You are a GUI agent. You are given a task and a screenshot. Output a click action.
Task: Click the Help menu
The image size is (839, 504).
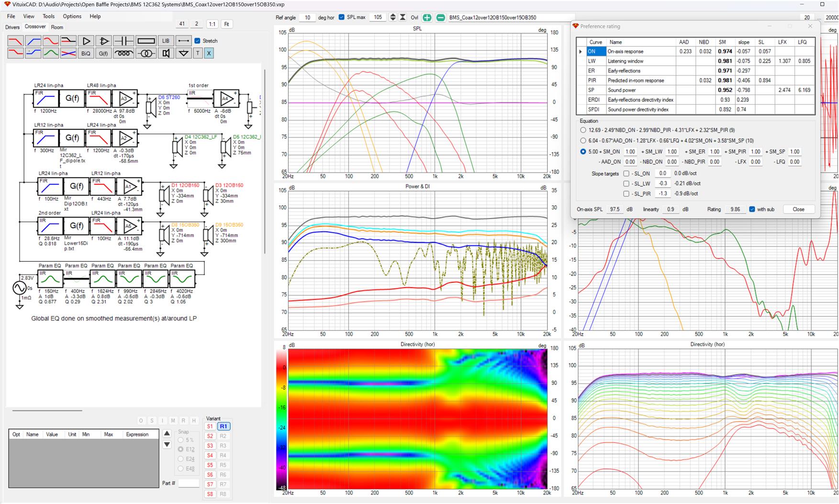coord(95,16)
